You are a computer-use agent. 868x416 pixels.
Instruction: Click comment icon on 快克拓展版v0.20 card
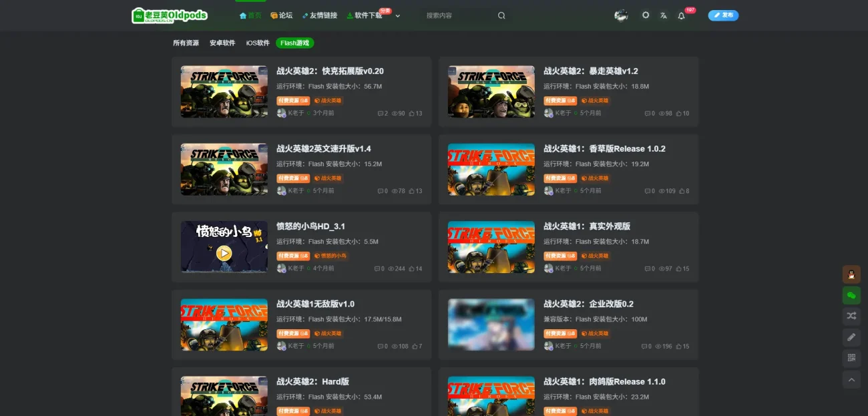click(x=381, y=114)
